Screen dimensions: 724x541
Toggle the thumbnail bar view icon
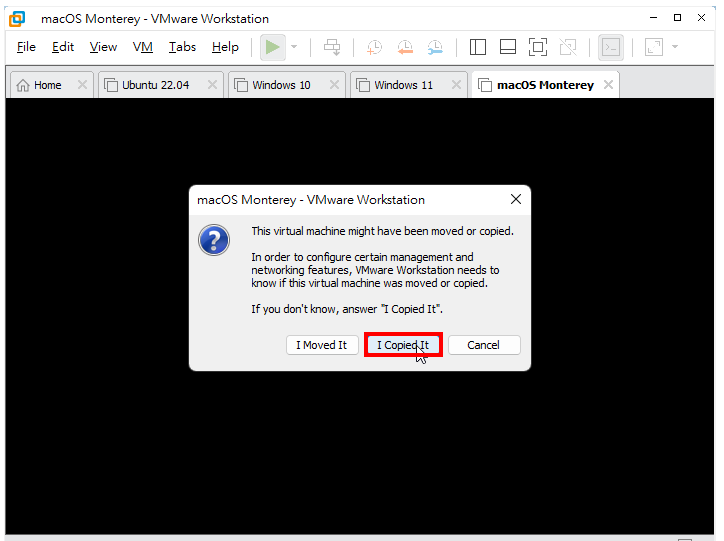point(508,47)
